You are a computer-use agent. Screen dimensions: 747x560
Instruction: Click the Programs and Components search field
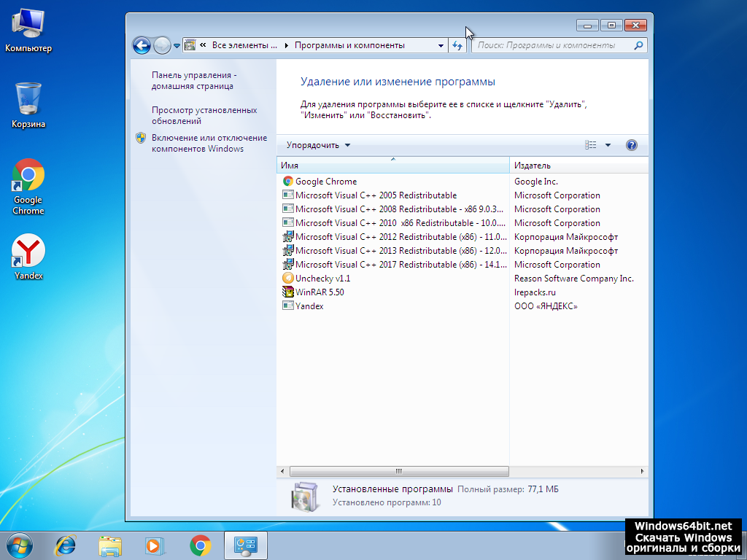coord(552,45)
